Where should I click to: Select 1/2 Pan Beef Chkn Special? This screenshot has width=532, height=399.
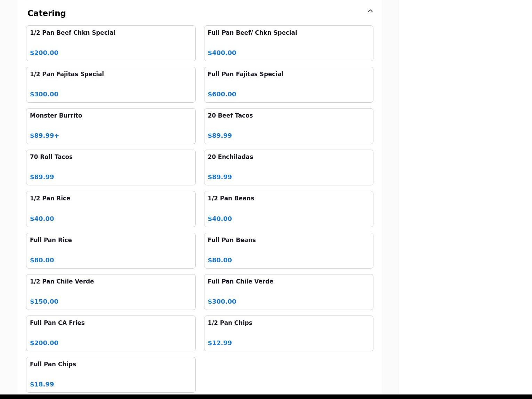click(111, 43)
